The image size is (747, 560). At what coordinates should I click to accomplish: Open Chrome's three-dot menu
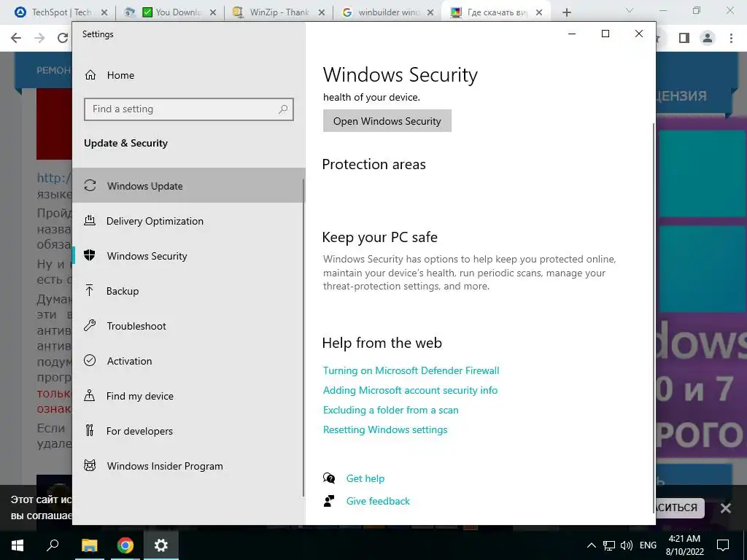[x=731, y=38]
